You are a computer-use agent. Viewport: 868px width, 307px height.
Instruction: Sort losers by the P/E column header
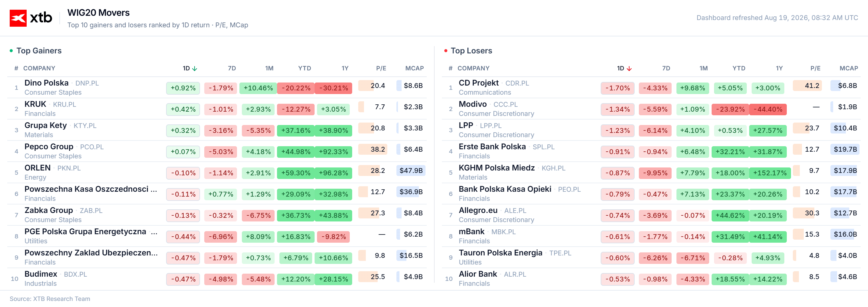[815, 69]
